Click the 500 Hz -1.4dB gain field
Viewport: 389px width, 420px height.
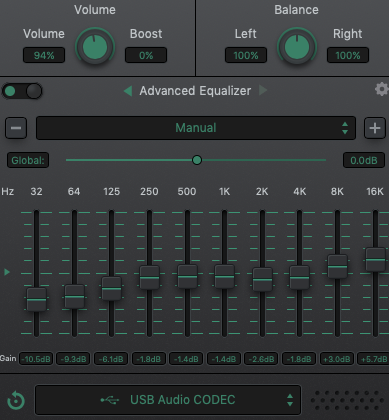186,359
